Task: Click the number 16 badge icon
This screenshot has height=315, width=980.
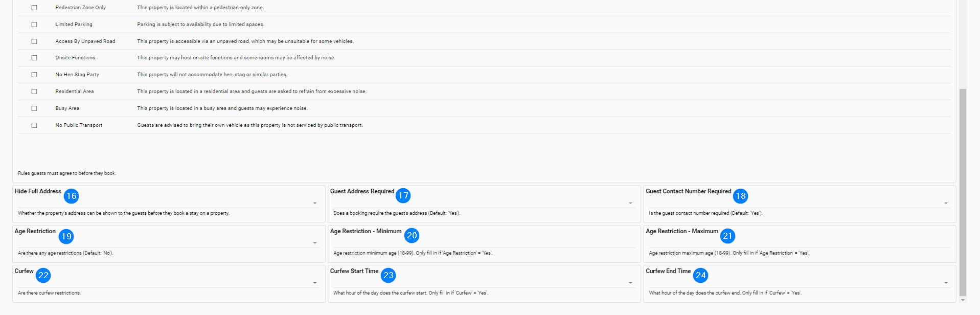Action: [71, 196]
